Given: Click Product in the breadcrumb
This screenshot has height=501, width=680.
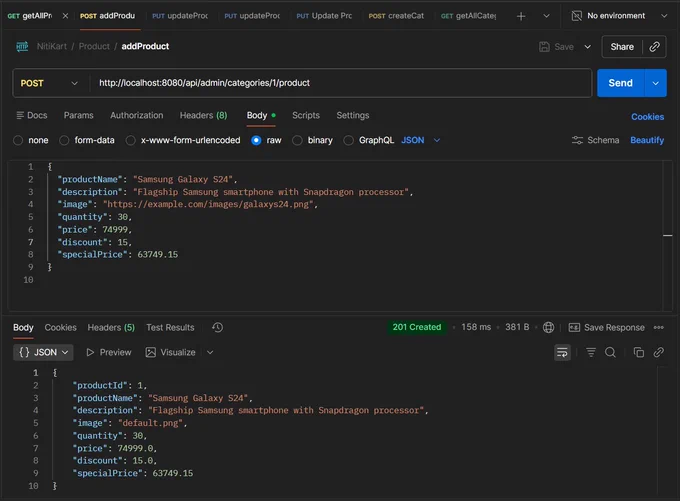Looking at the screenshot, I should pyautogui.click(x=94, y=46).
